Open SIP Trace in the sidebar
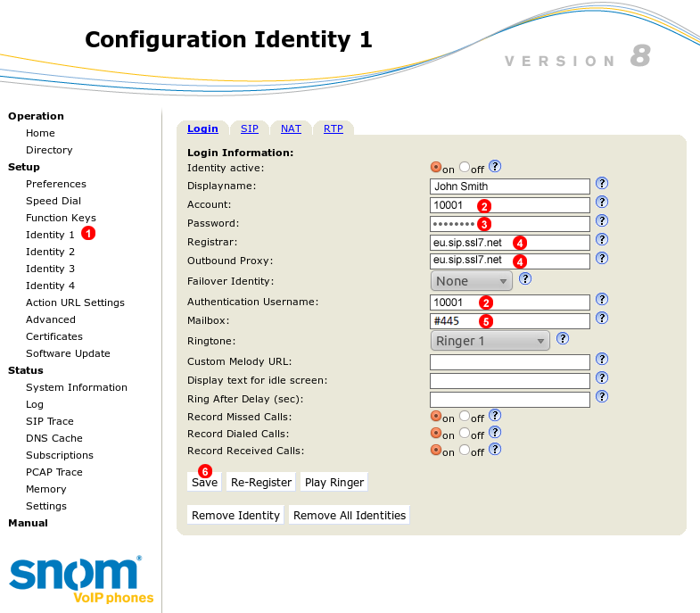 [50, 421]
